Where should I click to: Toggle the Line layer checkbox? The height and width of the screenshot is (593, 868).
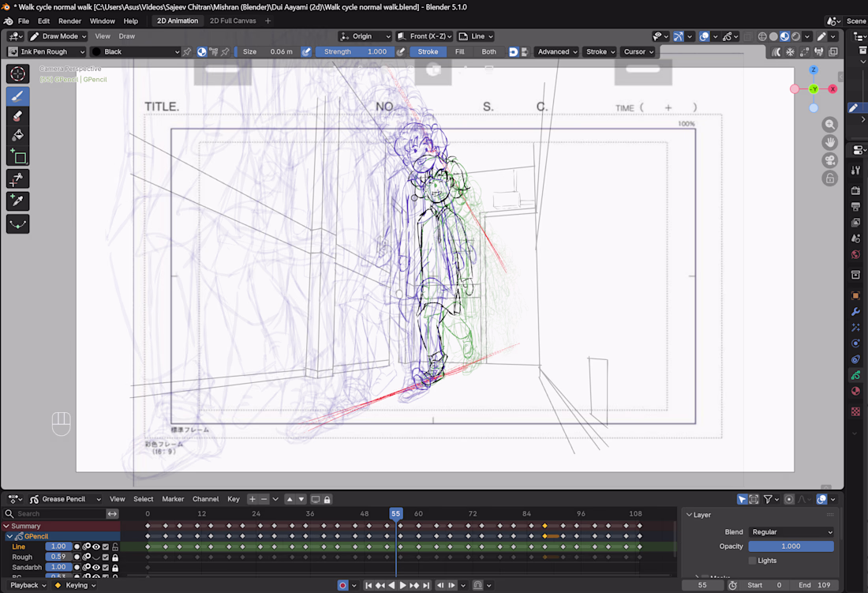click(x=106, y=546)
